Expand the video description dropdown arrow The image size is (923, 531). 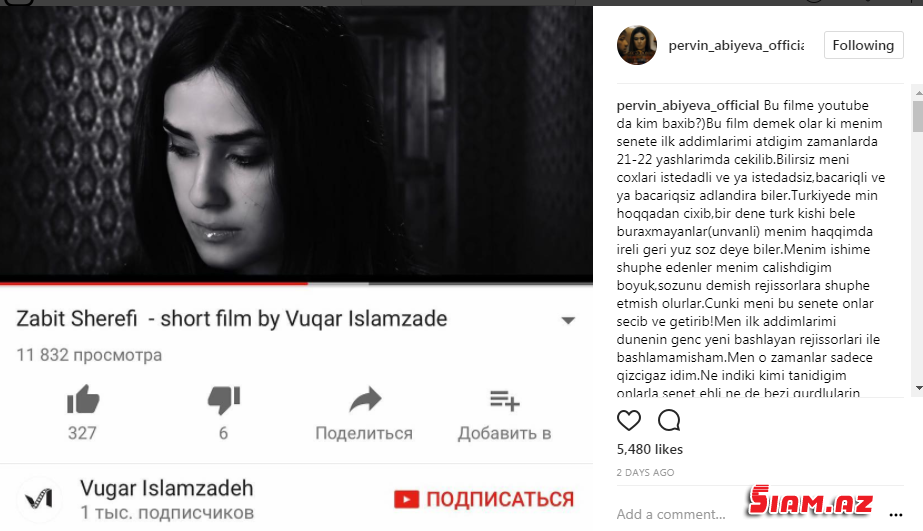click(568, 321)
